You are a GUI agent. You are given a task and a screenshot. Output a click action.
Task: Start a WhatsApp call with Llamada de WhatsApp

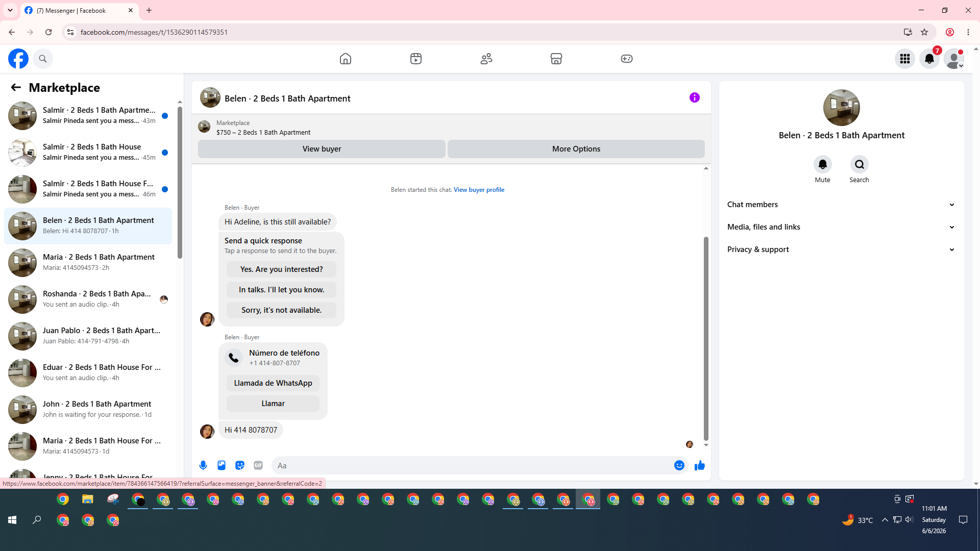point(273,383)
